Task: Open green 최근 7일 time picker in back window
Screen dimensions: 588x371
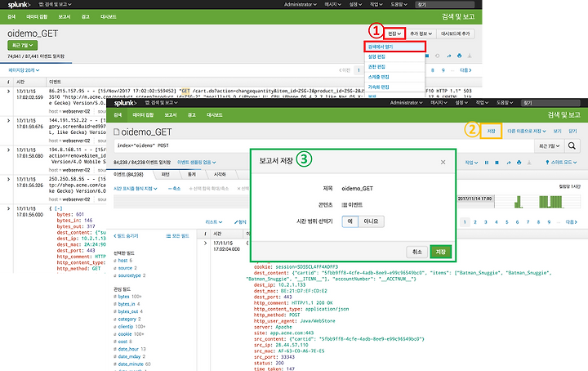Action: click(x=23, y=46)
